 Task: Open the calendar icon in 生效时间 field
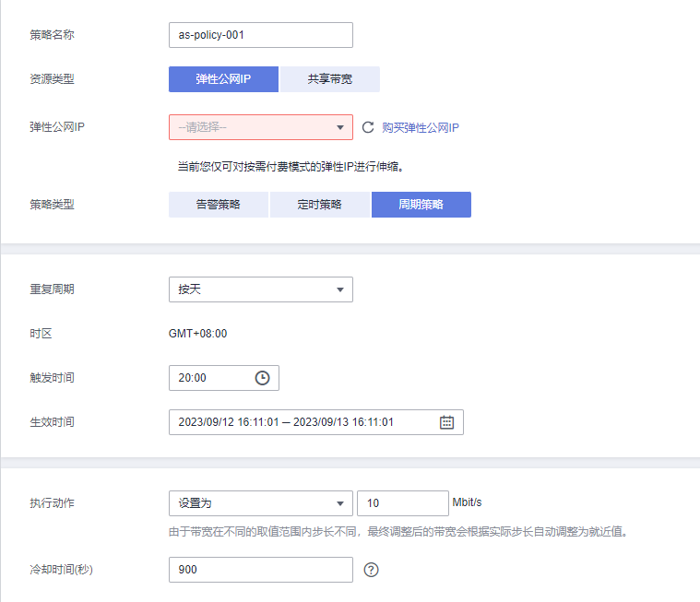coord(446,422)
